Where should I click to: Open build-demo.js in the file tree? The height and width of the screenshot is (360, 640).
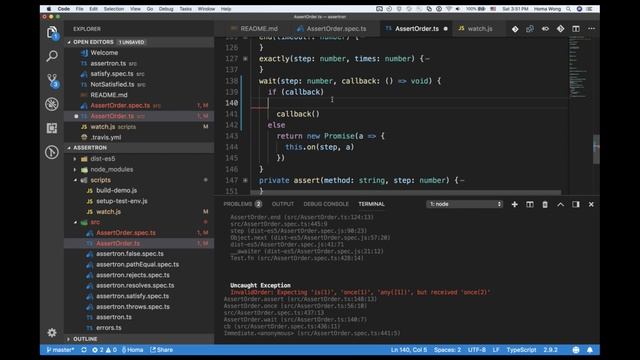pos(116,191)
